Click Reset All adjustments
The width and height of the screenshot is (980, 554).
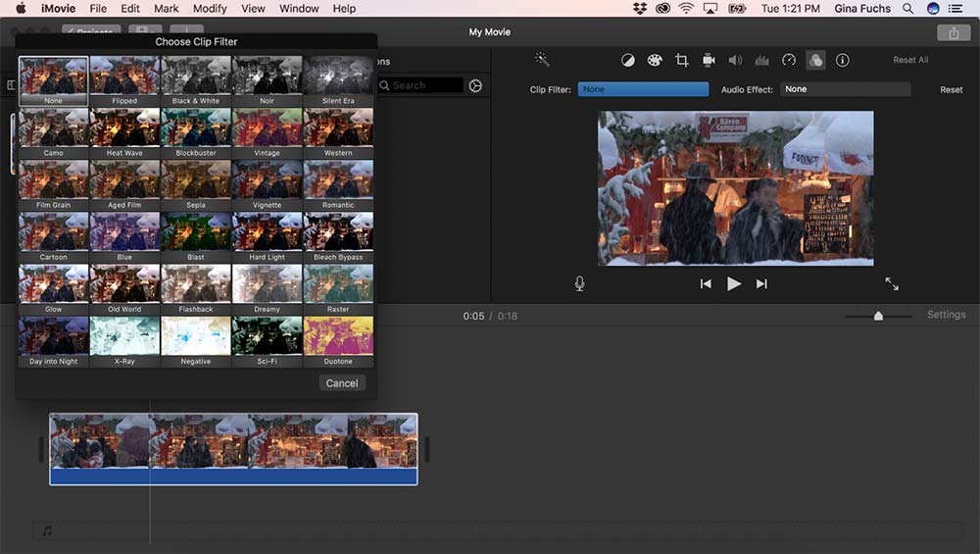coord(910,60)
